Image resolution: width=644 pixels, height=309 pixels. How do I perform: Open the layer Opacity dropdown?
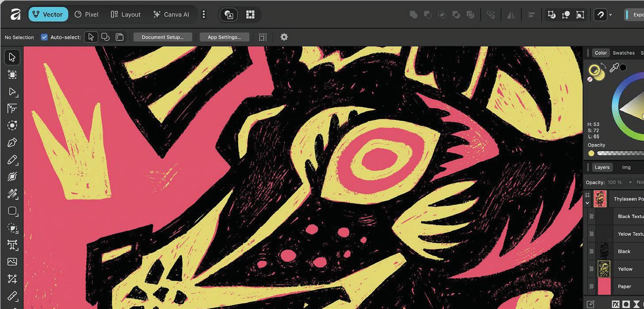(630, 182)
